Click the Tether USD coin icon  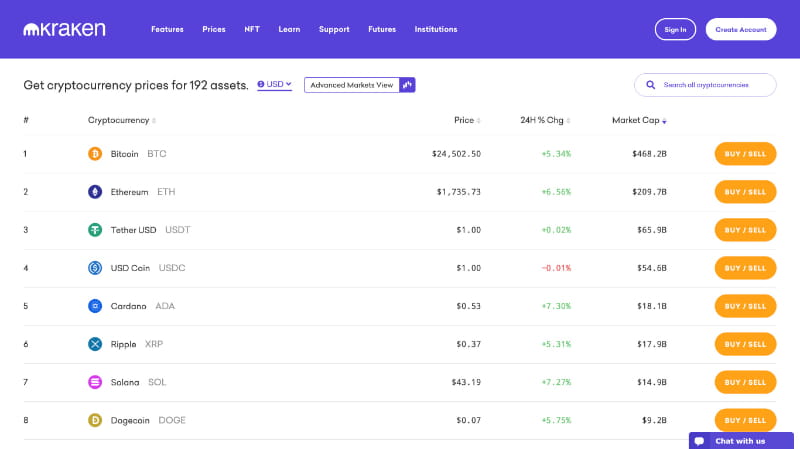95,230
